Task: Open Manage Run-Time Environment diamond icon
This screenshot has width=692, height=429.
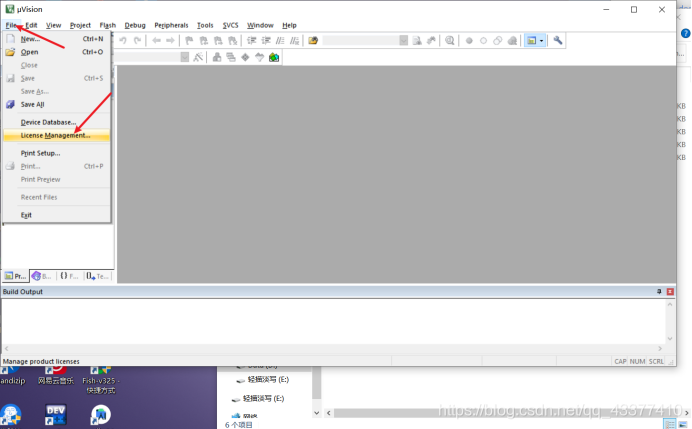Action: 245,57
